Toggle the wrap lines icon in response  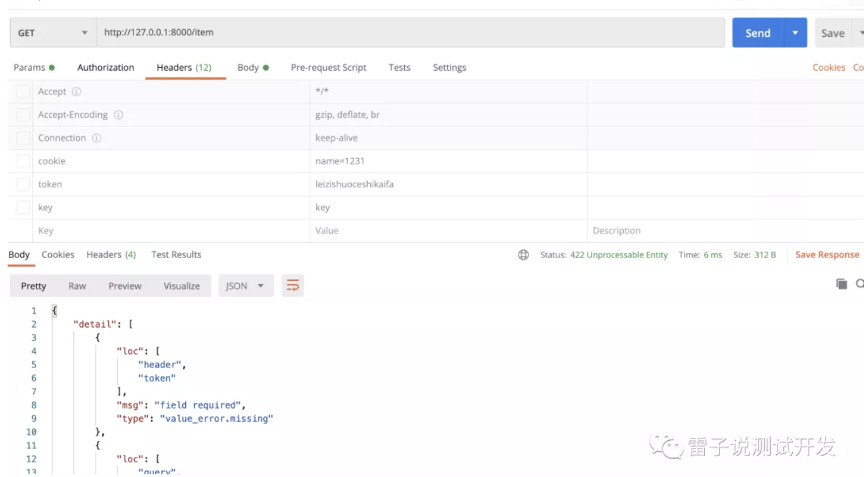293,286
